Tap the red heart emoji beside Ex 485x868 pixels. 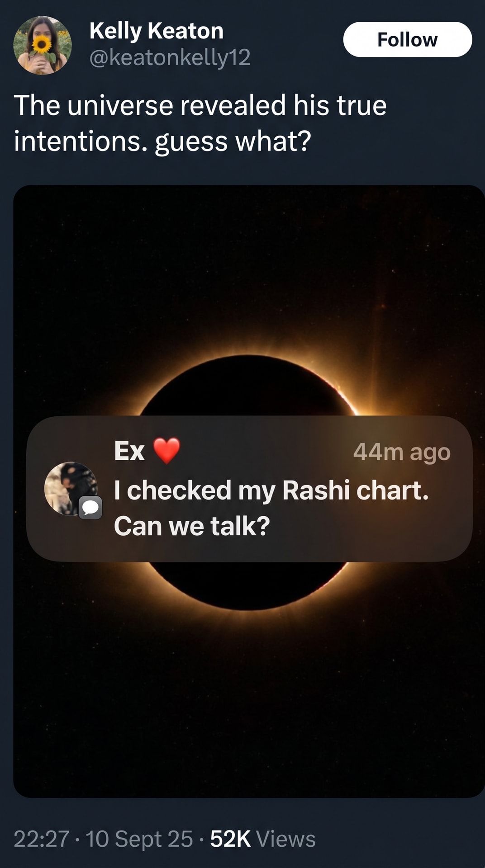click(166, 450)
